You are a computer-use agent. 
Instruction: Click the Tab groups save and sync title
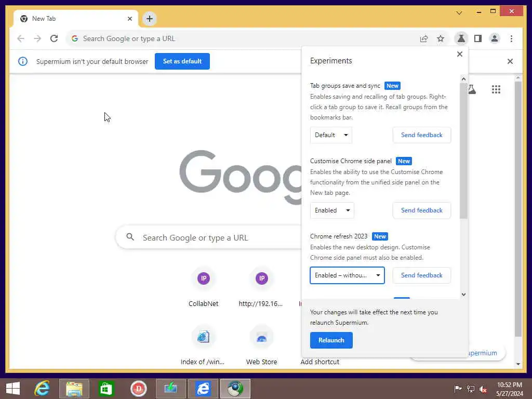[x=345, y=86]
